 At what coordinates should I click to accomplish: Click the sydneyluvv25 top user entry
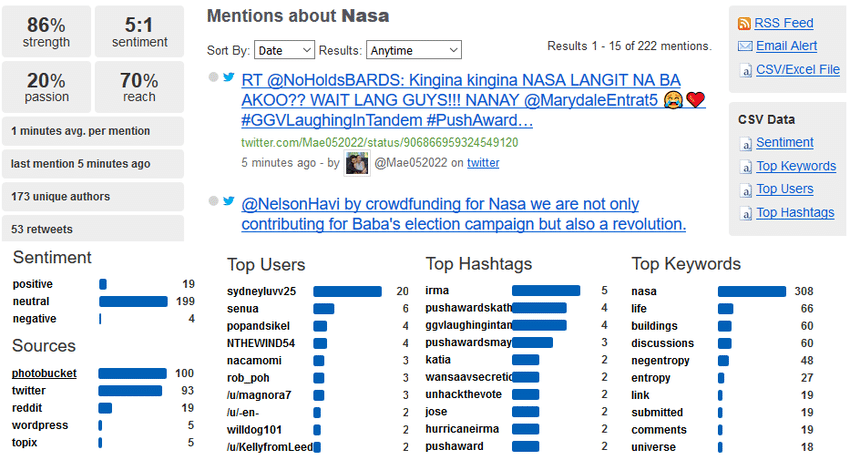(261, 291)
